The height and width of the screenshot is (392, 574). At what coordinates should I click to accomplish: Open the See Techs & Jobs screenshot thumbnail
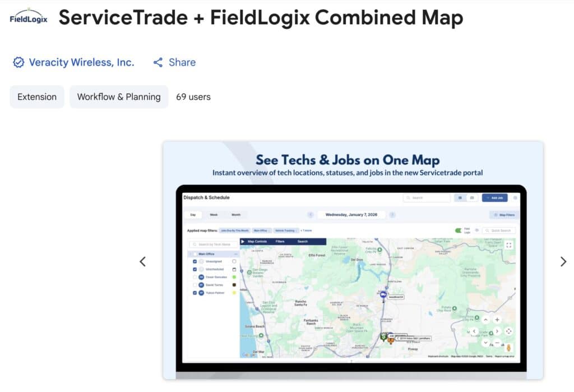pos(353,260)
